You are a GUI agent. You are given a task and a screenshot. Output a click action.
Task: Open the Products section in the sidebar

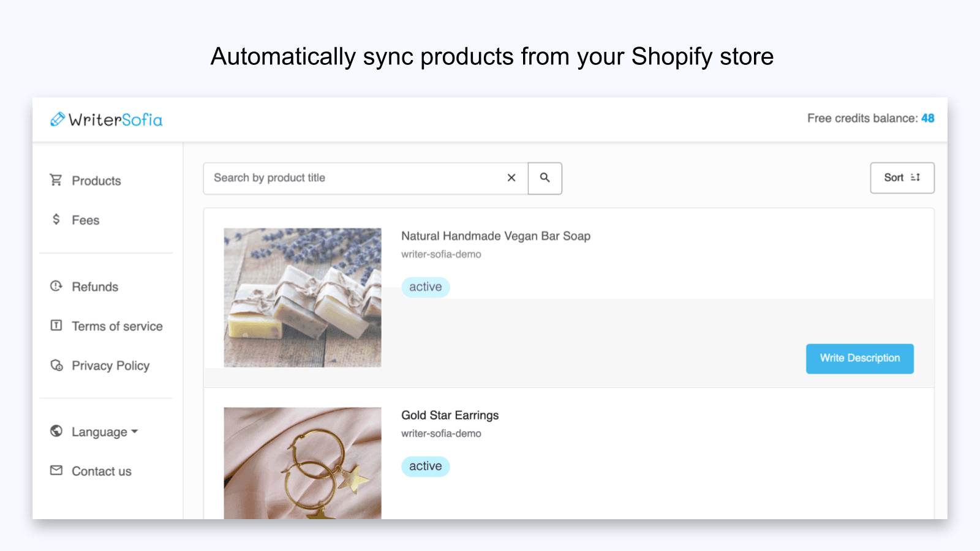[x=96, y=180]
